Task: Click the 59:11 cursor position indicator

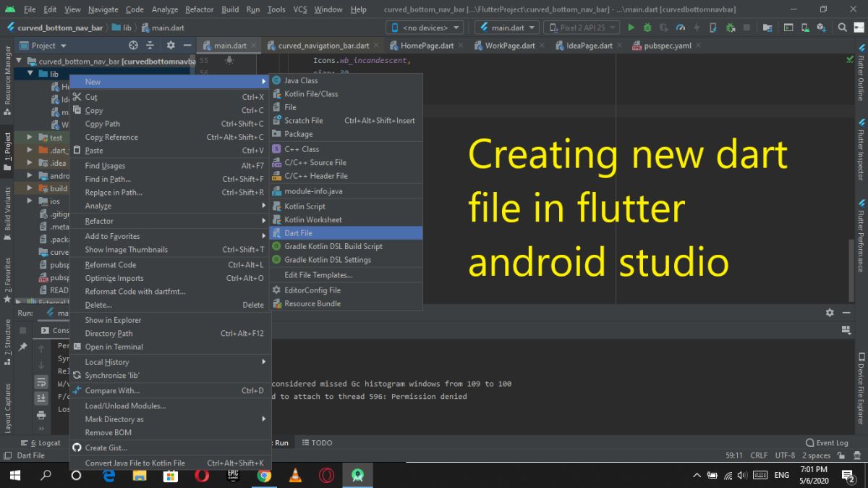Action: [734, 455]
